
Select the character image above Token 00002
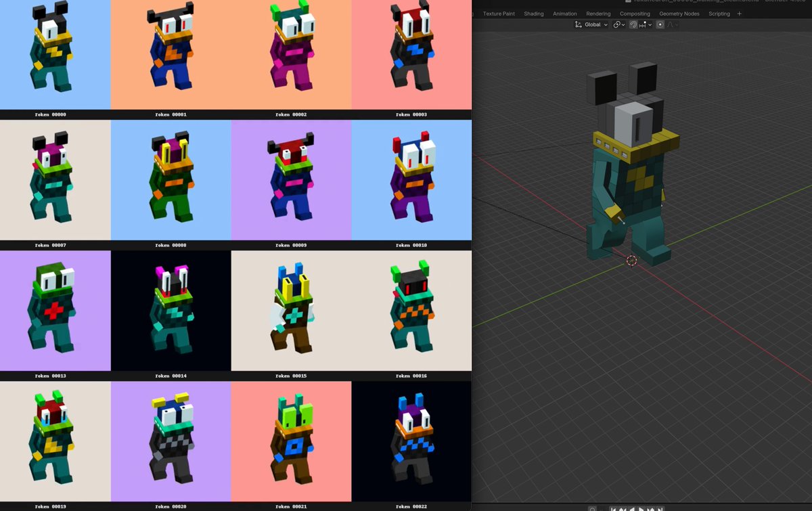tap(291, 55)
